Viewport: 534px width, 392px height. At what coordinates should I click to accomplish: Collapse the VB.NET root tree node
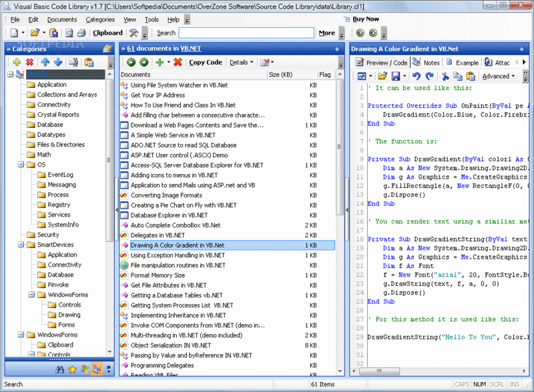(x=11, y=74)
